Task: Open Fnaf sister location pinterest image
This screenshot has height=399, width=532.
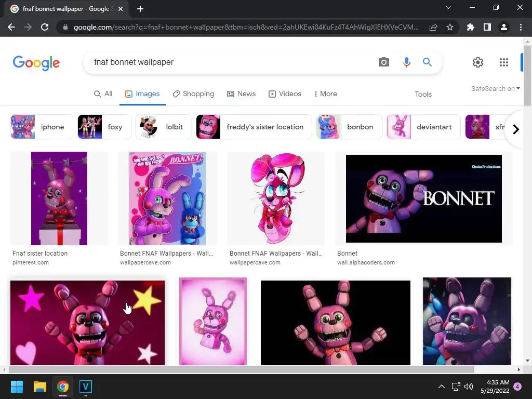Action: point(59,198)
